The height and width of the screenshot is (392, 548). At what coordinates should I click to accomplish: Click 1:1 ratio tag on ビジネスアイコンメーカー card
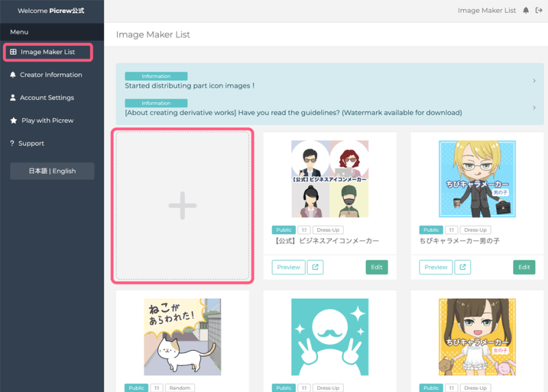(x=304, y=230)
